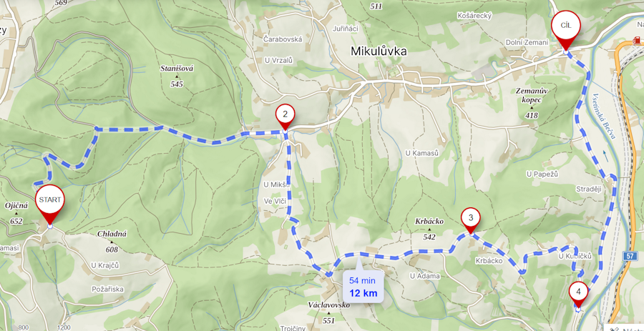
Task: Click the Stanišová 545 peak label
Action: (177, 76)
